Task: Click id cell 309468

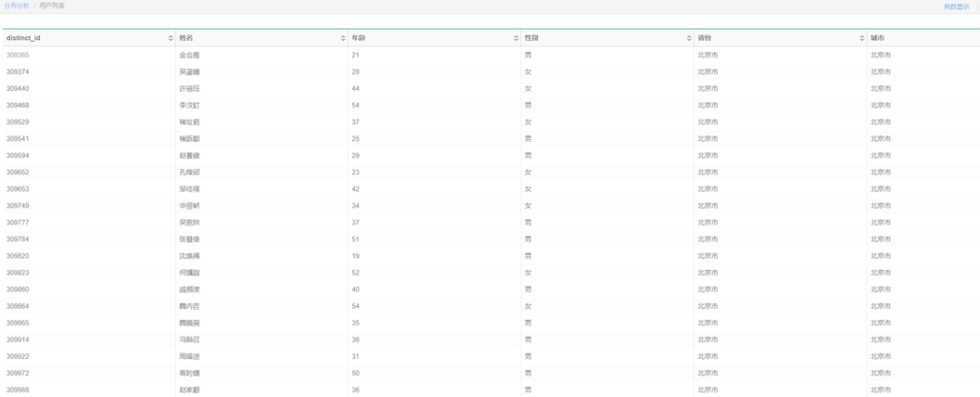Action: tap(17, 105)
